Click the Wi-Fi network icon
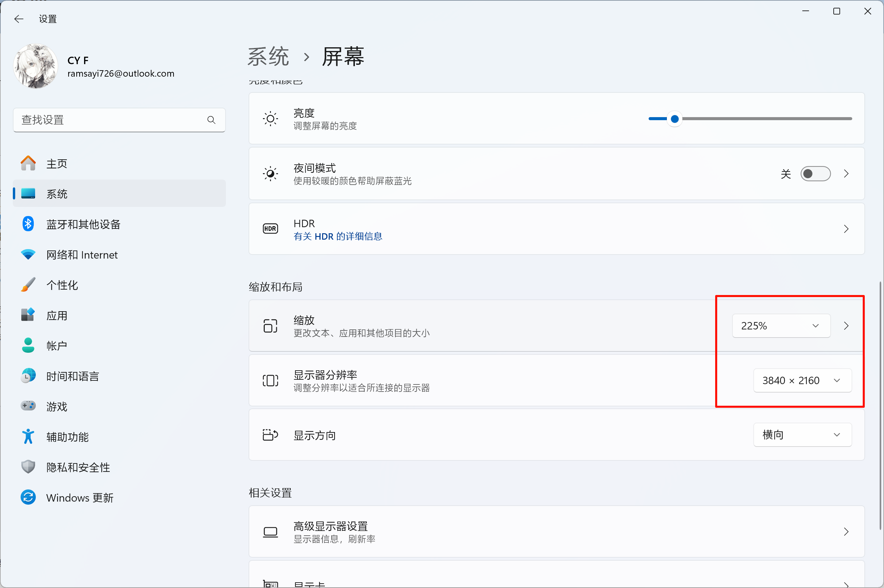The image size is (884, 588). click(x=28, y=255)
